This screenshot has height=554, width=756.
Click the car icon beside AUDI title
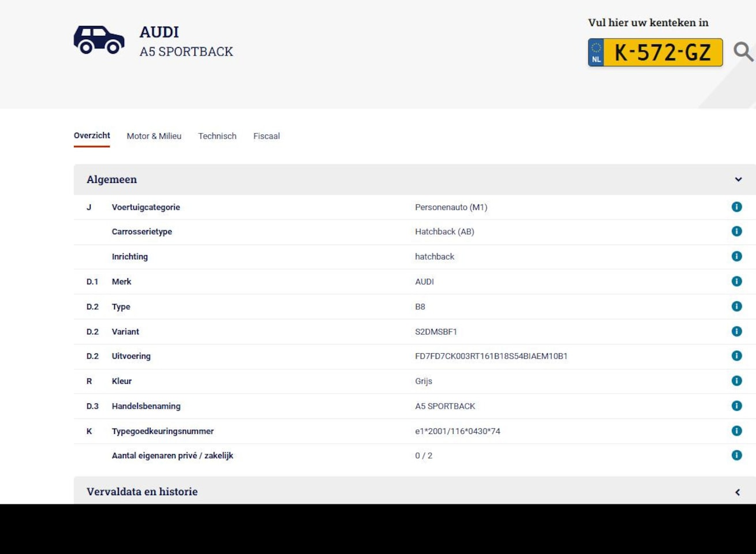99,40
